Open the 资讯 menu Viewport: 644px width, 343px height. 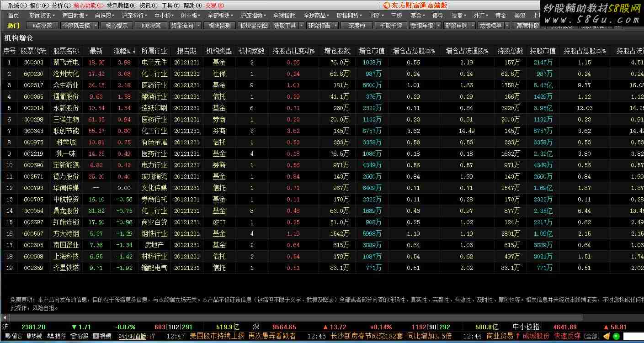click(x=149, y=5)
